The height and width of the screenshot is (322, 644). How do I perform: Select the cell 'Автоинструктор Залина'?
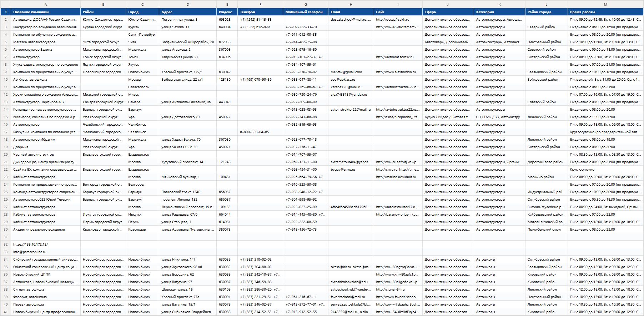pyautogui.click(x=46, y=50)
